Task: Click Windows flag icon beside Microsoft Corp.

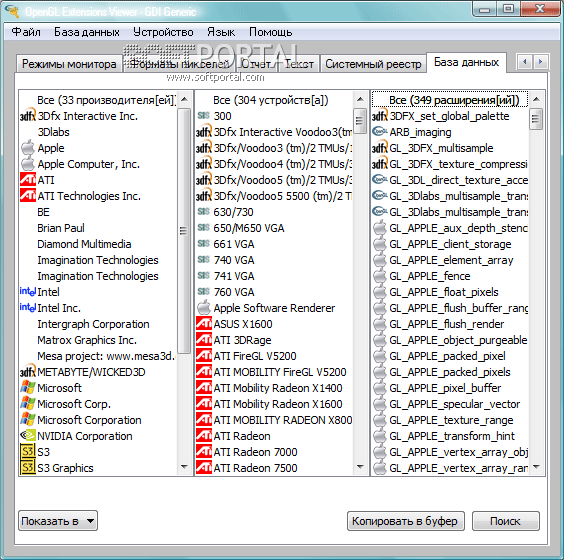Action: [28, 404]
